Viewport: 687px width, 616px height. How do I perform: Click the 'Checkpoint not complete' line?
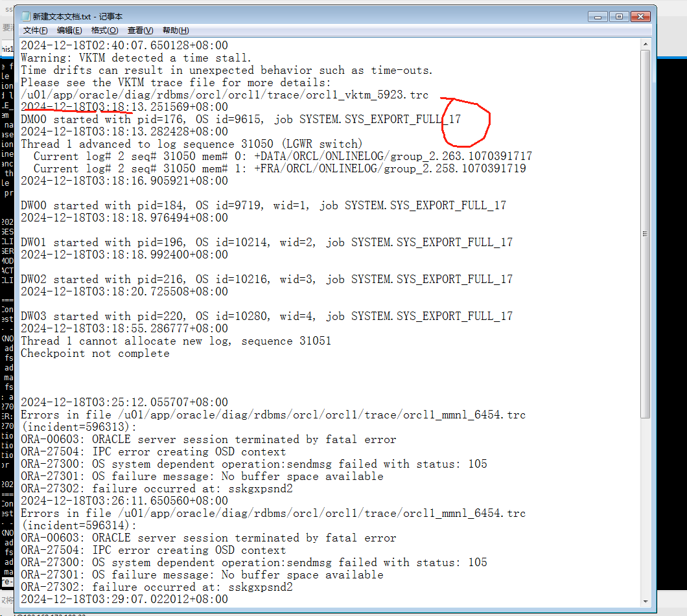click(x=95, y=353)
